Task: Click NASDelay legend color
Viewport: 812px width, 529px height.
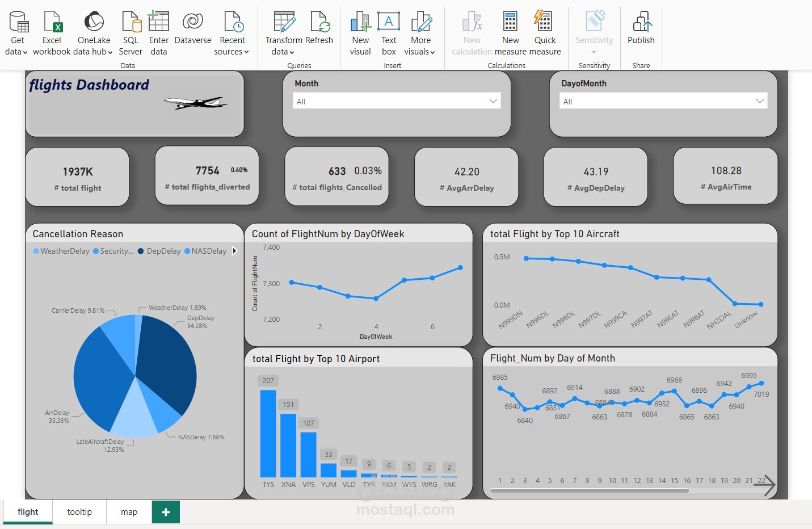Action: pyautogui.click(x=187, y=251)
